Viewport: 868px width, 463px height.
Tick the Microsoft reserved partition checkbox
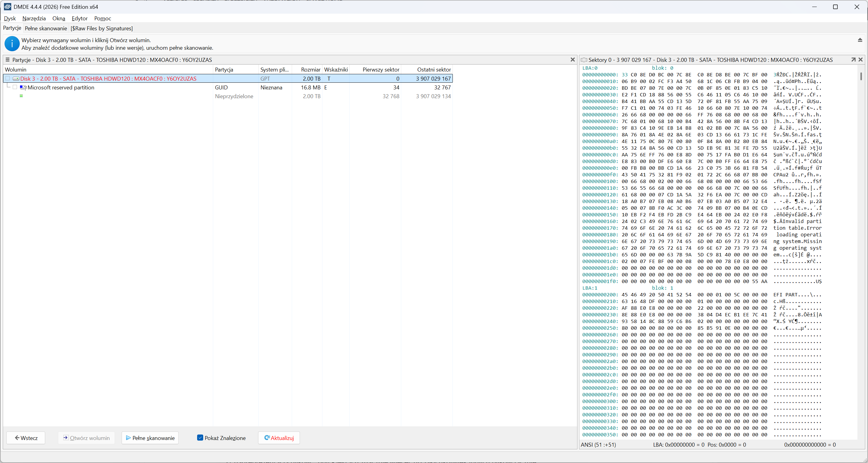click(x=15, y=87)
